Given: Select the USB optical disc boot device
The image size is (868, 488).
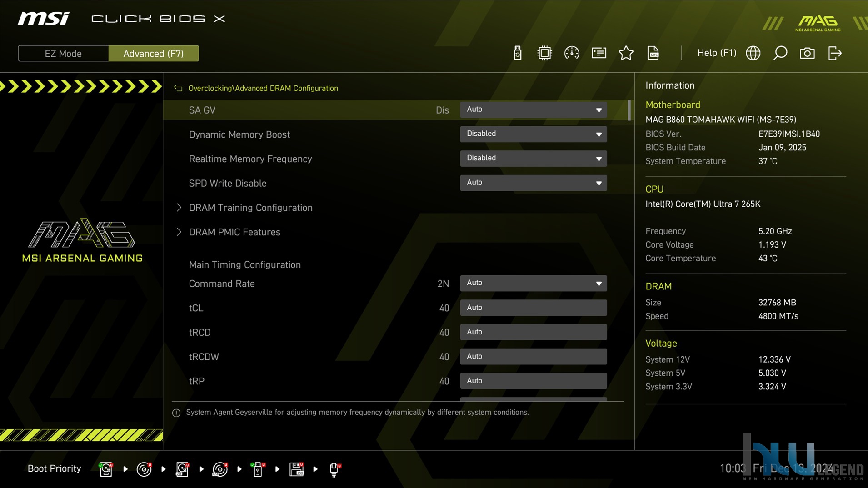Looking at the screenshot, I should [x=220, y=469].
